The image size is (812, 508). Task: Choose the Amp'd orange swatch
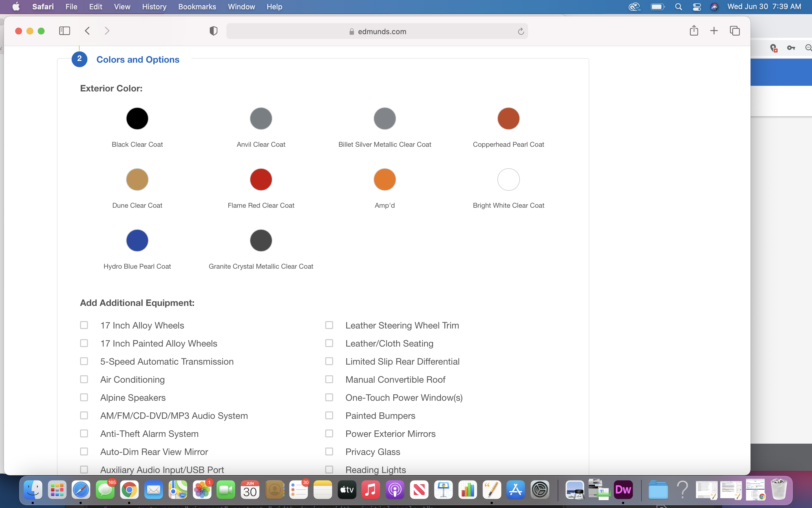pyautogui.click(x=385, y=179)
